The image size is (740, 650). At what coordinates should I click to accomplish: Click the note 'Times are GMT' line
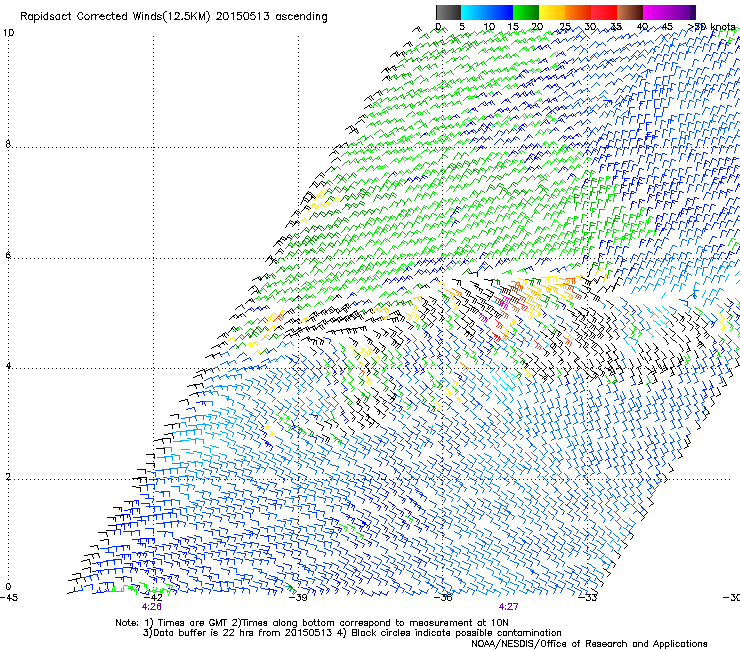pos(312,623)
